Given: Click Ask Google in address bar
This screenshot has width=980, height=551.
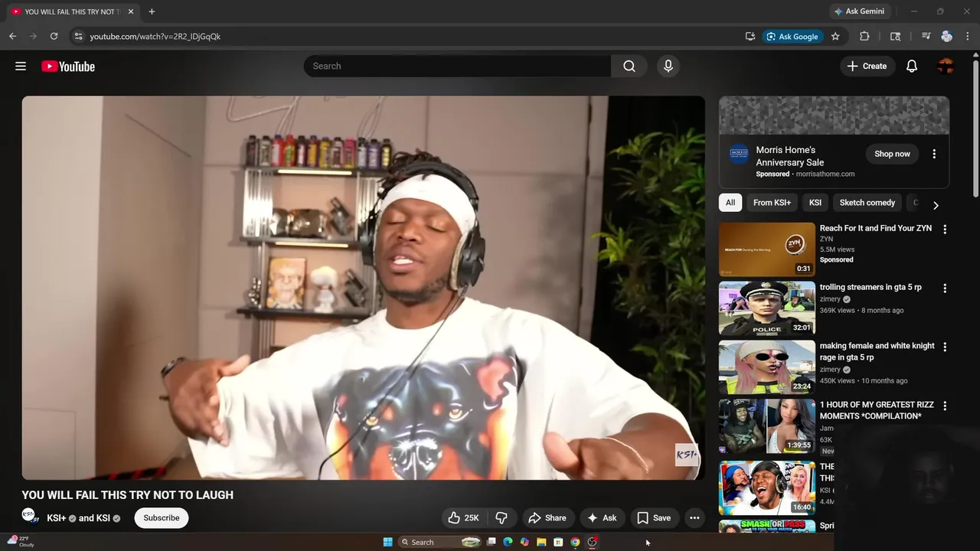Looking at the screenshot, I should [792, 36].
